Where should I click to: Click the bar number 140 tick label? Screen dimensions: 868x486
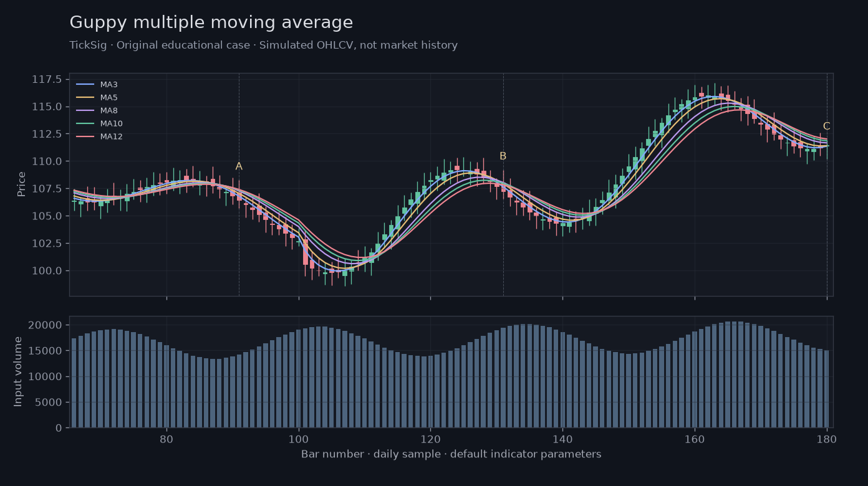[x=562, y=438]
